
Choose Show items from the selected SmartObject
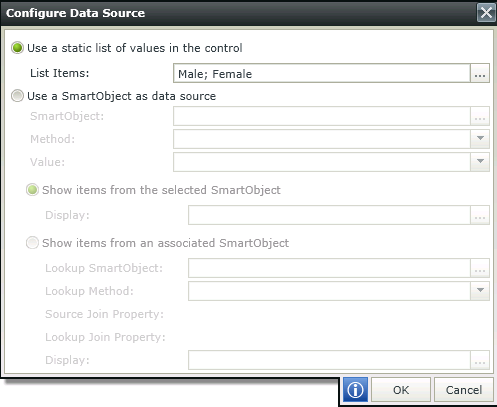click(32, 190)
